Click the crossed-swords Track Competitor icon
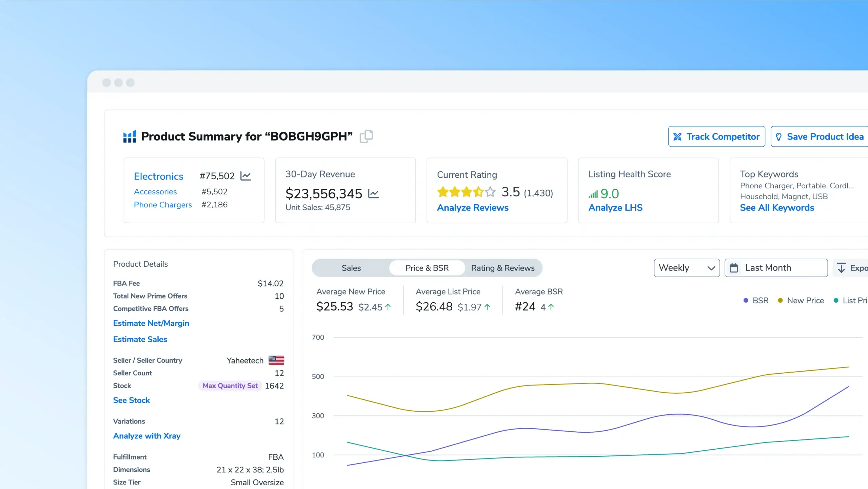This screenshot has width=868, height=489. [x=677, y=137]
